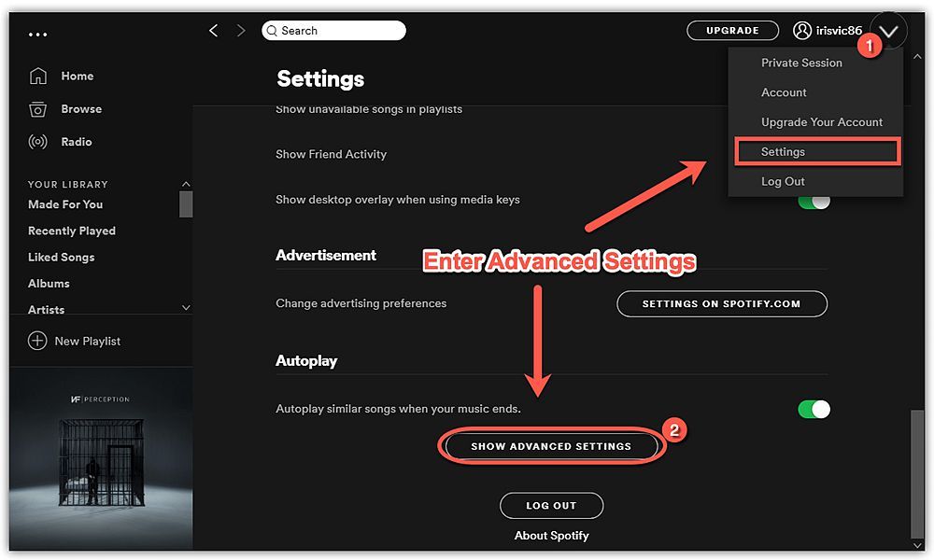This screenshot has width=934, height=560.
Task: Click the Radio label in sidebar
Action: click(x=77, y=142)
